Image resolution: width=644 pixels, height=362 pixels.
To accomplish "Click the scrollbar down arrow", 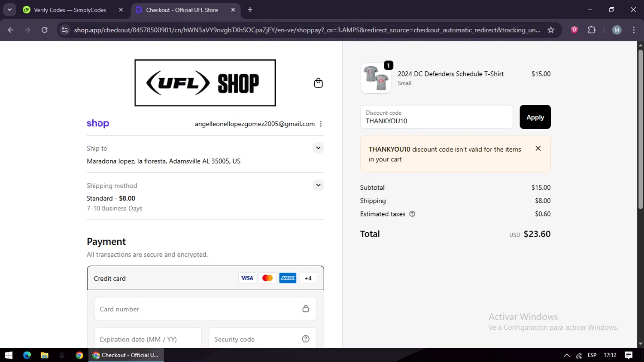I will point(640,344).
